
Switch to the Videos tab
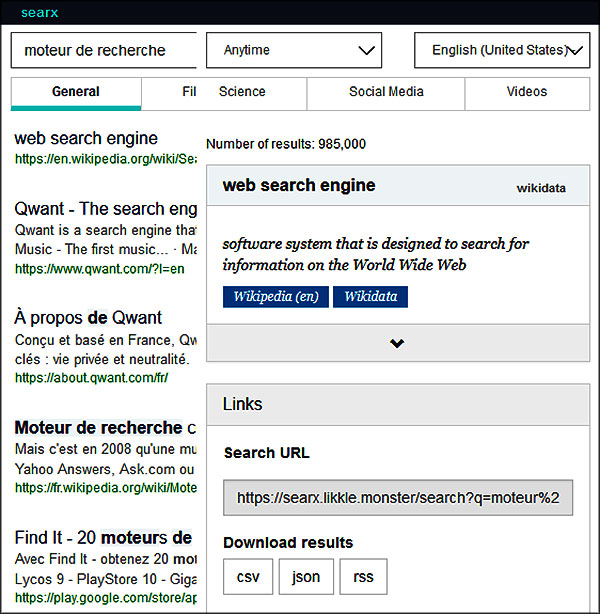click(x=527, y=92)
